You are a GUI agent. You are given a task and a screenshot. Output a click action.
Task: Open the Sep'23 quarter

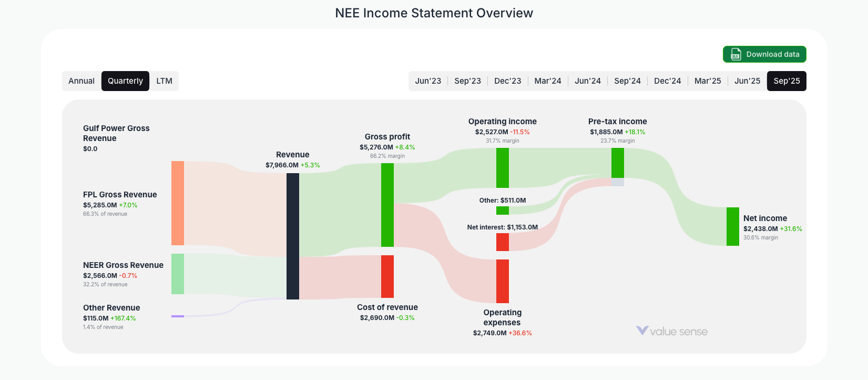tap(468, 81)
